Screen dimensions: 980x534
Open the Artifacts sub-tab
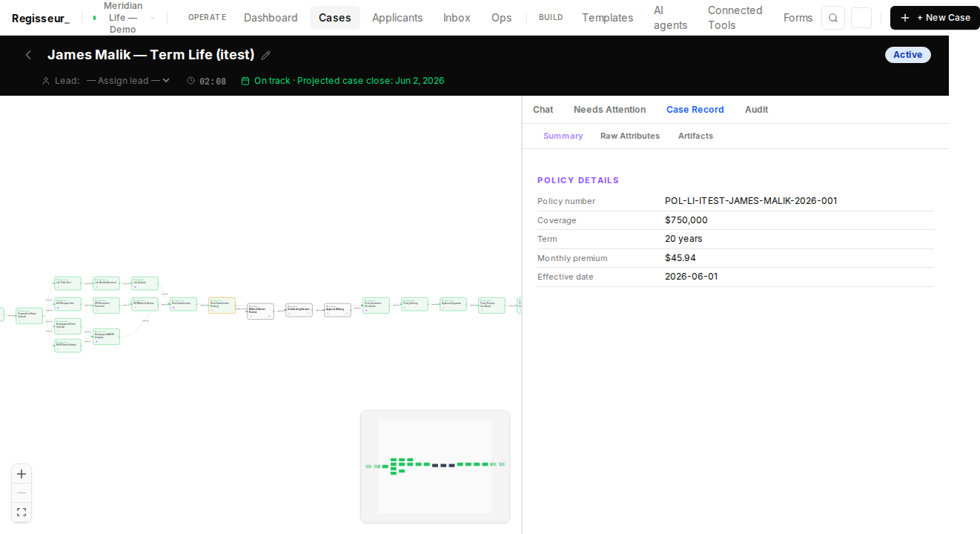pos(695,136)
